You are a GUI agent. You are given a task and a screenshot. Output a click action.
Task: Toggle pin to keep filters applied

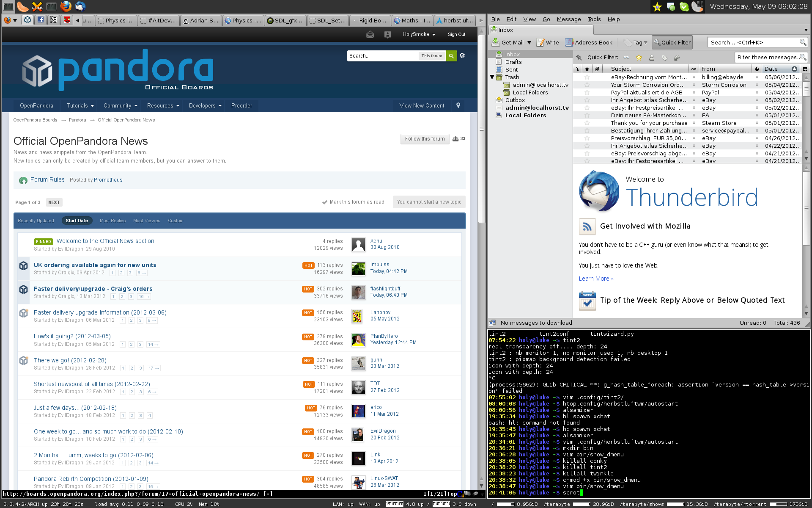(579, 57)
